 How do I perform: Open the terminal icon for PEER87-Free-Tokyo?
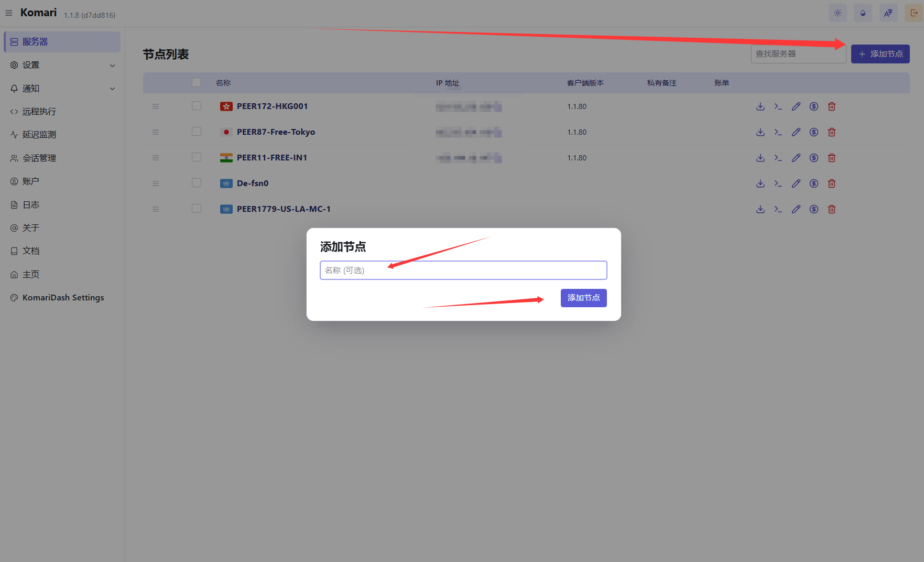click(x=778, y=132)
